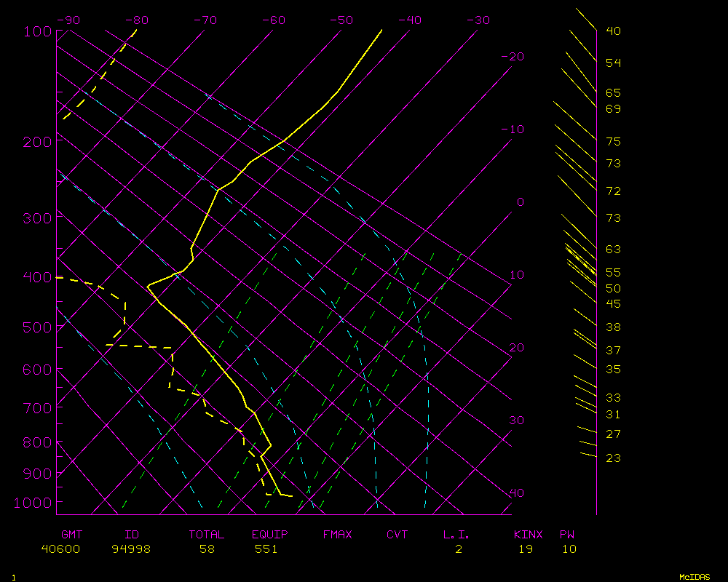Select the station ID value 94998

point(131,549)
